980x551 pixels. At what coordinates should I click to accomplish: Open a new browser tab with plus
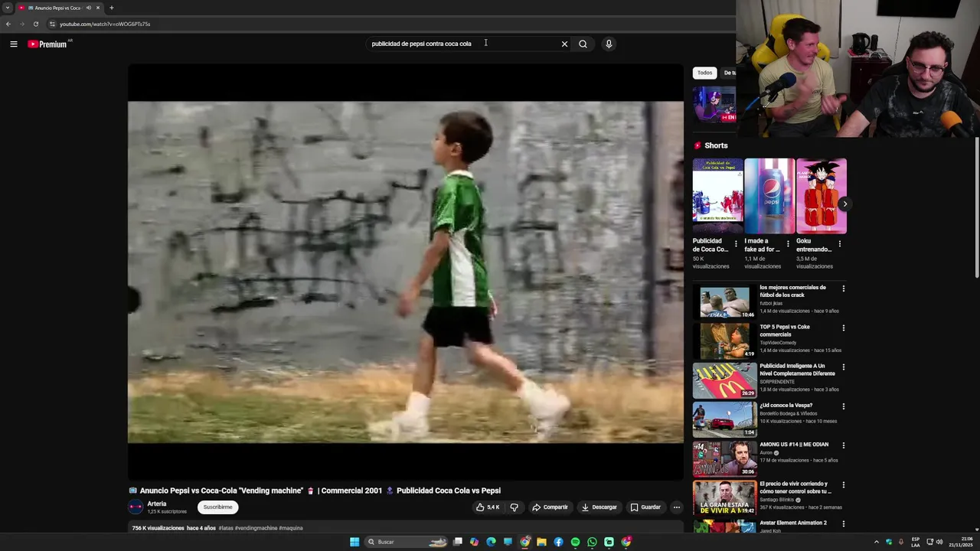tap(112, 8)
